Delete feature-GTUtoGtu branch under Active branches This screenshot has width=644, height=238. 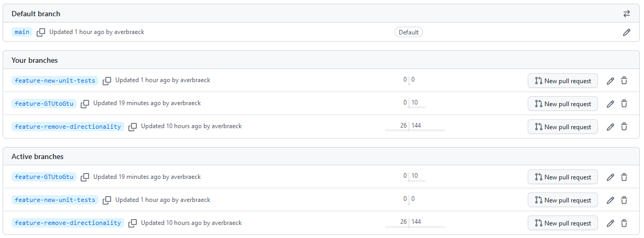click(x=624, y=177)
